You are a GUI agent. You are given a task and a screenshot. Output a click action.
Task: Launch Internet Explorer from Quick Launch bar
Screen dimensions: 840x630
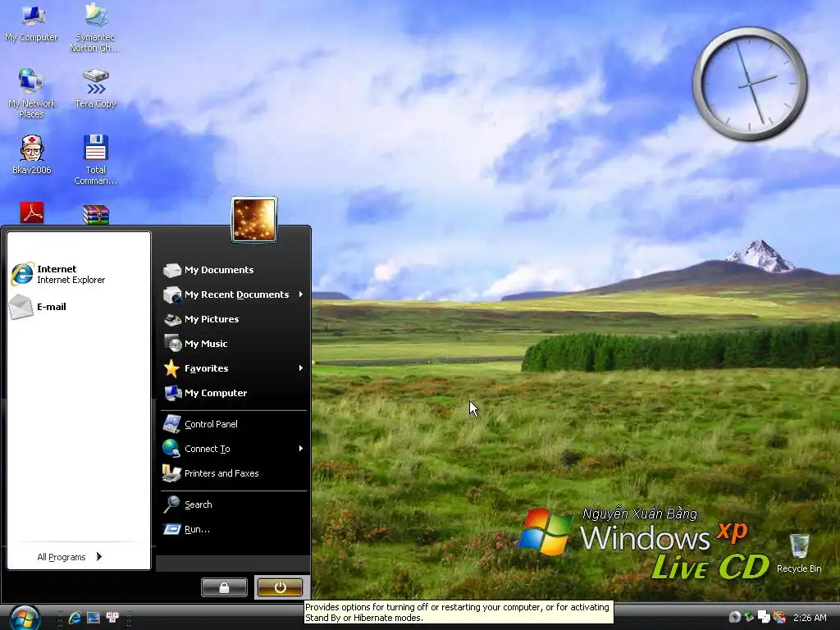[x=75, y=618]
